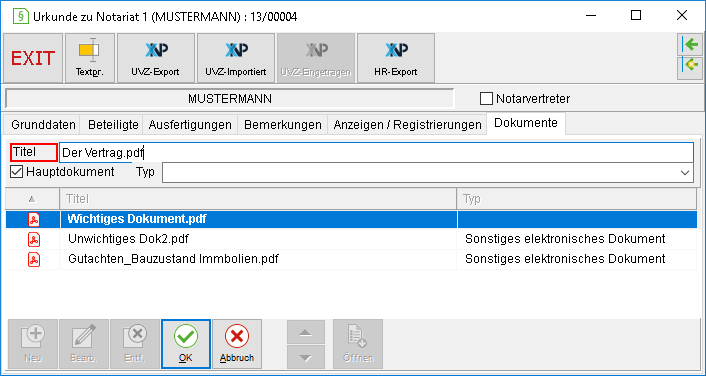Click the paragraph app icon in title bar
This screenshot has height=377, width=706.
click(20, 16)
